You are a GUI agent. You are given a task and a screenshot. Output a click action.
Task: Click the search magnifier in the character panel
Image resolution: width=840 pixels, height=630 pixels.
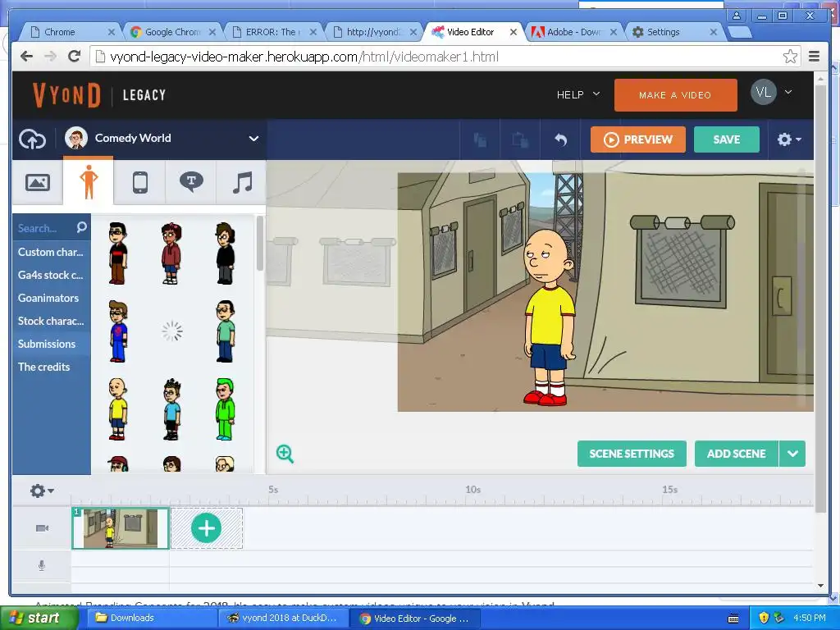[x=81, y=228]
